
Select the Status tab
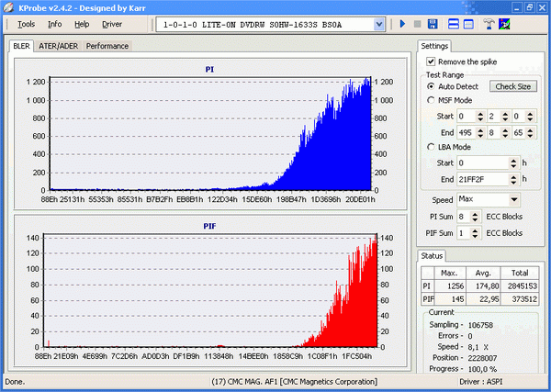(432, 256)
